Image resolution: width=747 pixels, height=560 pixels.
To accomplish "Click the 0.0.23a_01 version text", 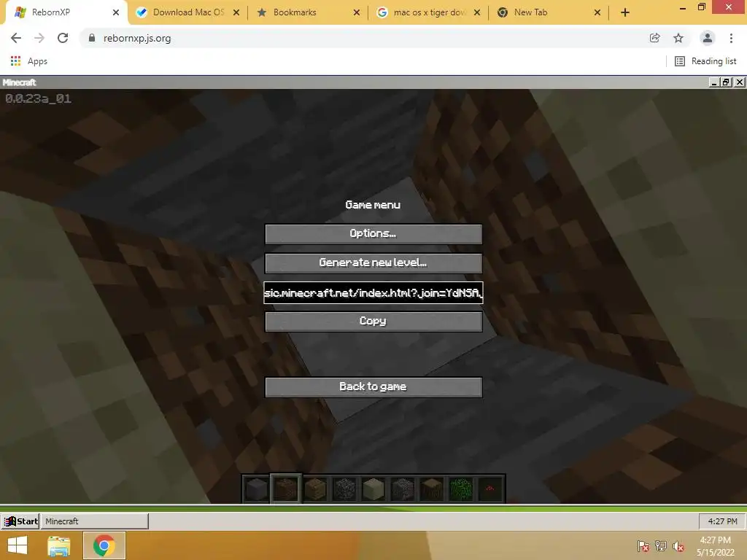I will [x=39, y=99].
